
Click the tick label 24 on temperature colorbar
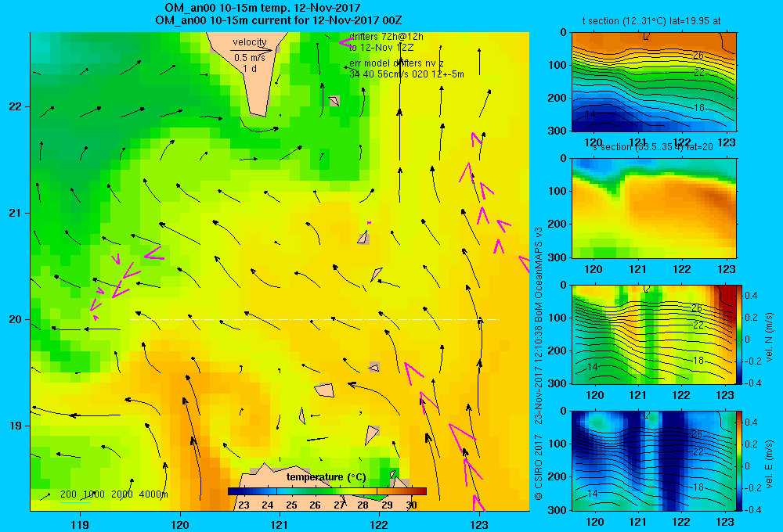tap(268, 505)
